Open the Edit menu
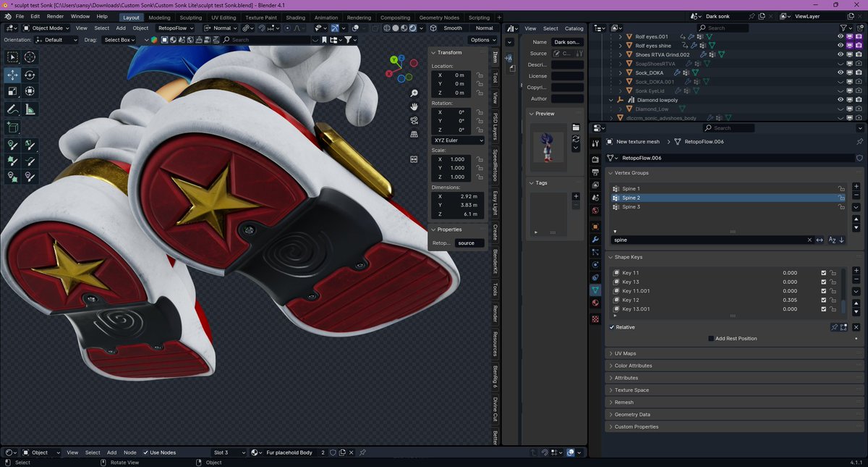Viewport: 868px width, 467px height. pos(35,16)
